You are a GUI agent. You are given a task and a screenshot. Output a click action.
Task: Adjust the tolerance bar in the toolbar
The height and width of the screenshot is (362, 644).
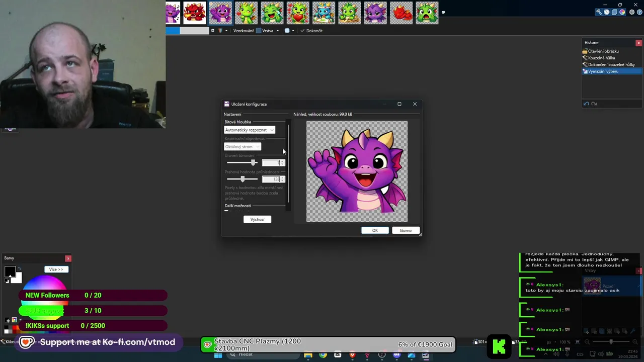tap(187, 31)
